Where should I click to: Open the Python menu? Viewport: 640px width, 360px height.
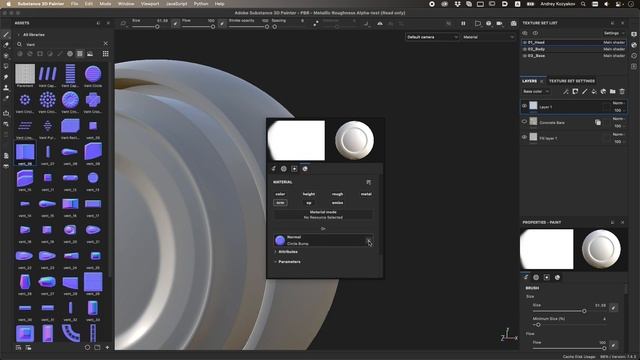point(201,4)
